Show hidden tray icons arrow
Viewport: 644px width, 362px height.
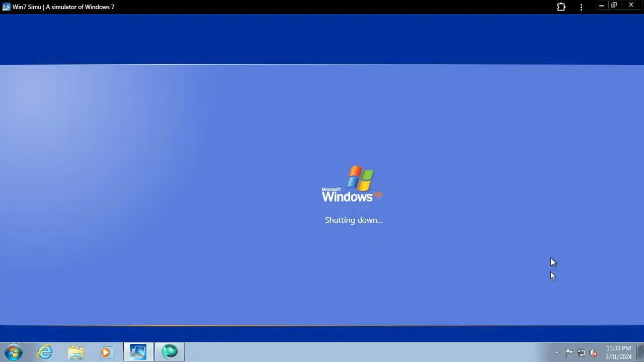[556, 352]
